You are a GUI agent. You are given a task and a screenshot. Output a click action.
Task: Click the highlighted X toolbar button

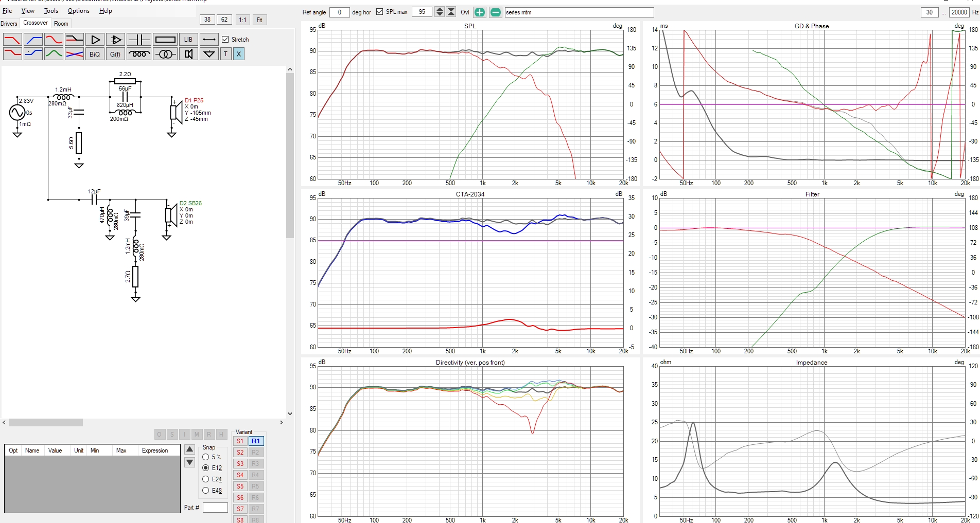click(238, 53)
